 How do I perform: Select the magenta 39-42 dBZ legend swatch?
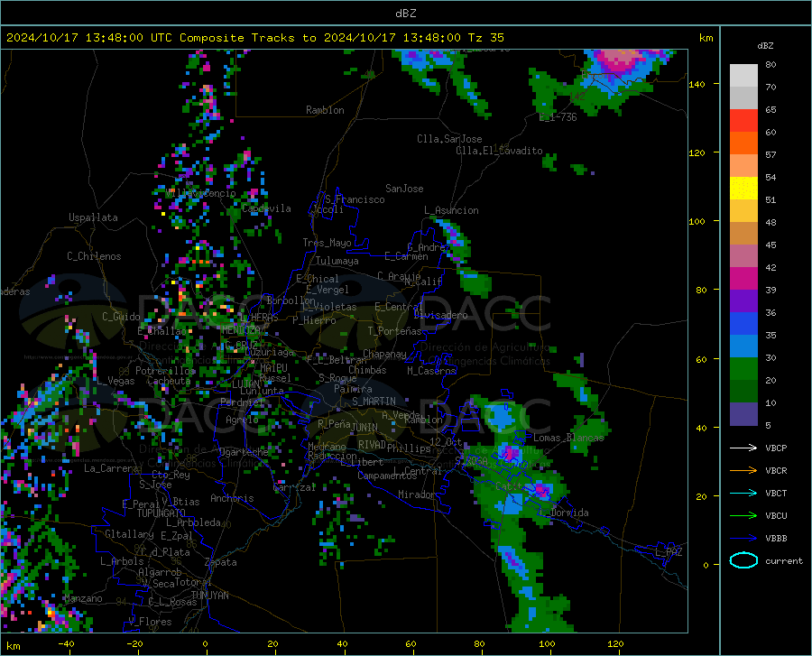pos(743,279)
